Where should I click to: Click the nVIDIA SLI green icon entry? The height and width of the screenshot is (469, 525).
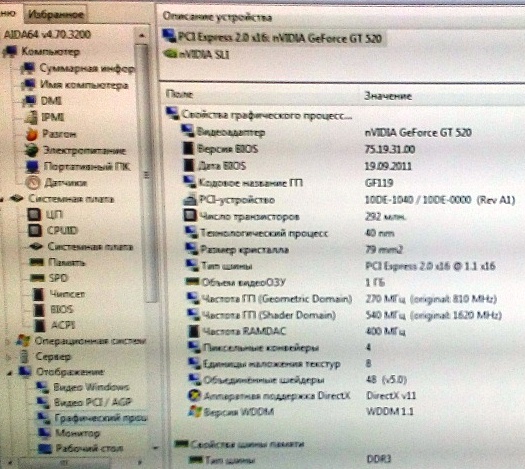(196, 54)
